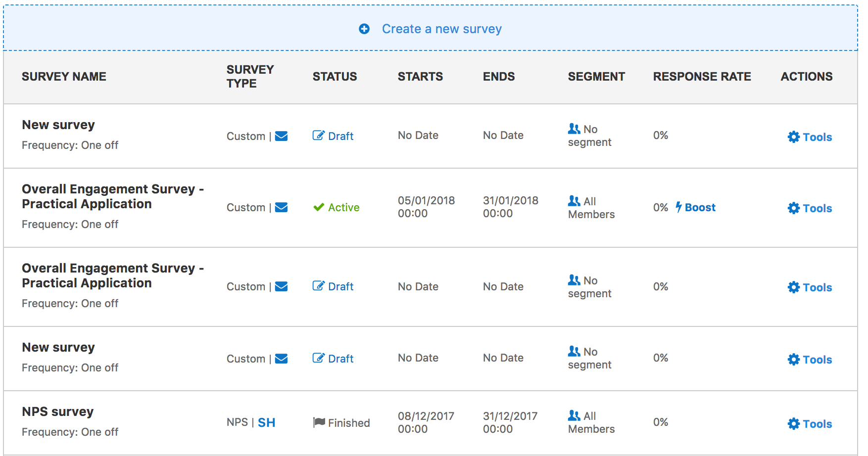This screenshot has width=868, height=456.
Task: Click the end date 31/12/2017 00:00
Action: tap(510, 422)
